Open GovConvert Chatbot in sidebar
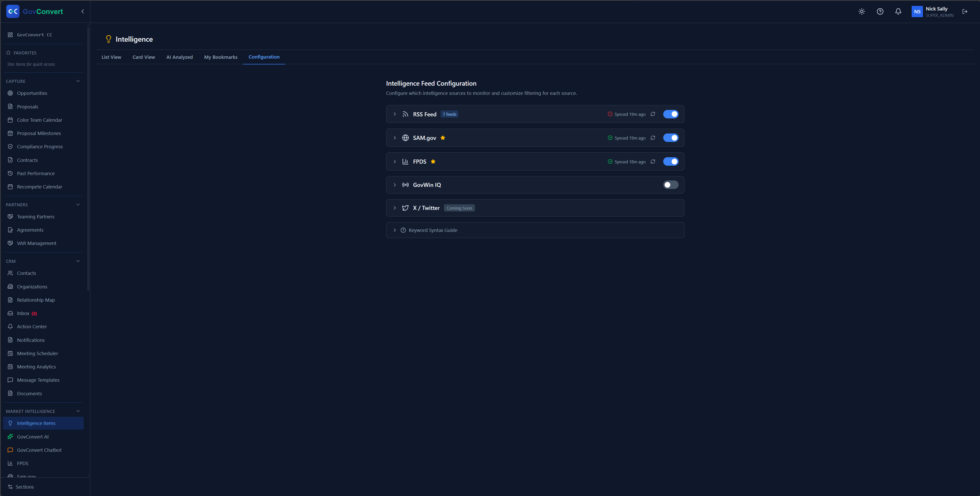This screenshot has height=496, width=980. coord(43,450)
